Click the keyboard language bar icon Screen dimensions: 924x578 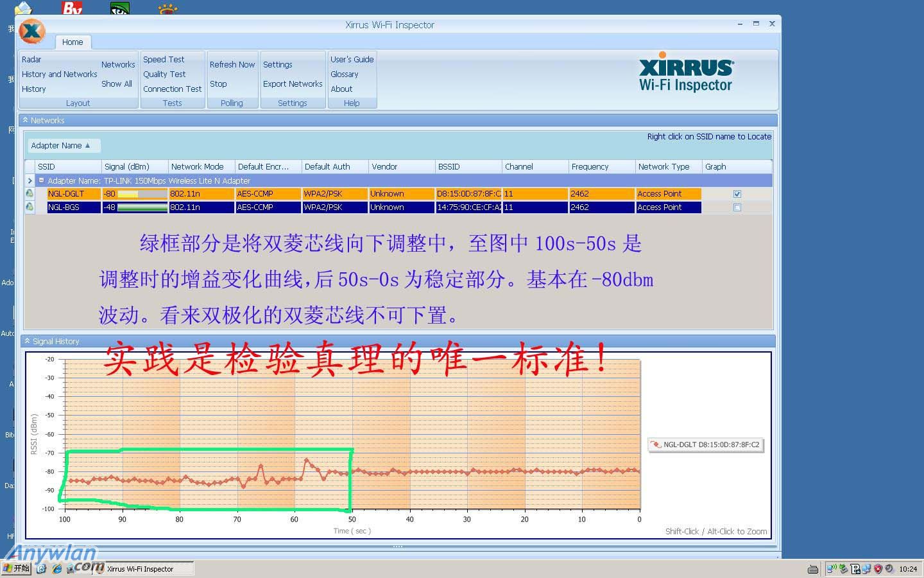[813, 570]
